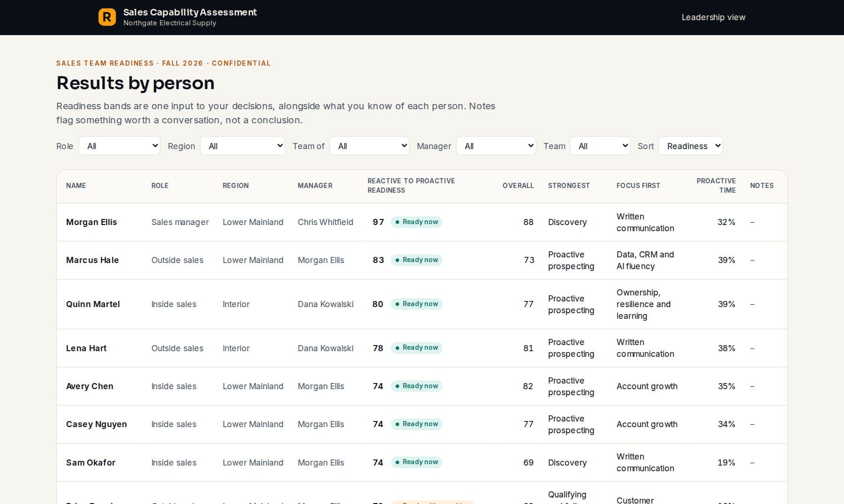Image resolution: width=844 pixels, height=504 pixels.
Task: Click the Focus First column header
Action: click(638, 186)
